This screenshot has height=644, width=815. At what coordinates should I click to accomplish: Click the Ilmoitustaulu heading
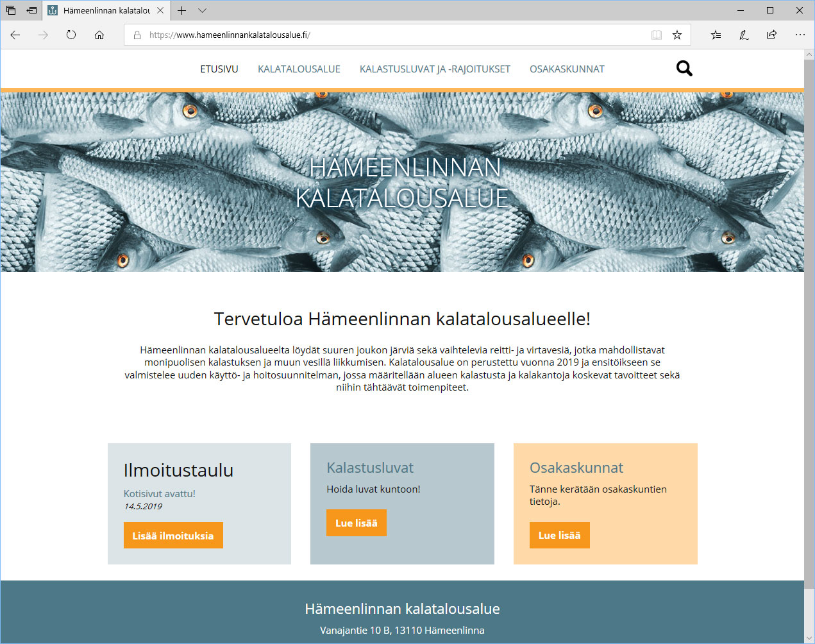178,470
